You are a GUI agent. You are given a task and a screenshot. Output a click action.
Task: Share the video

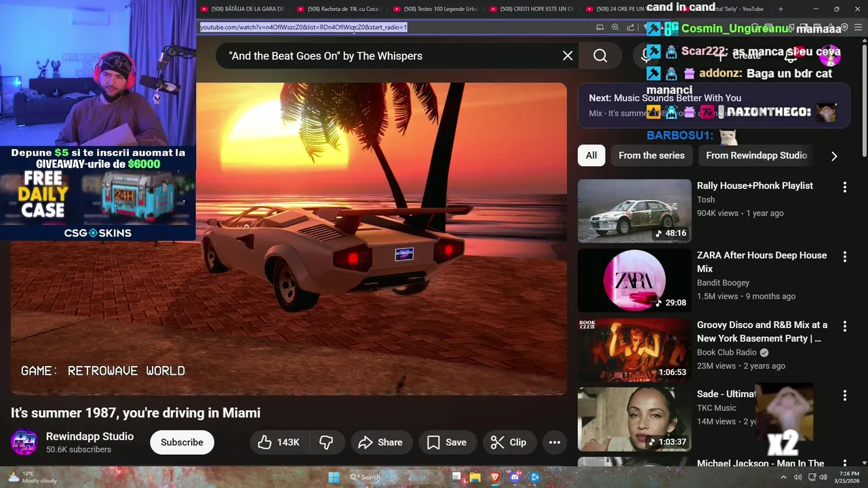pos(380,443)
